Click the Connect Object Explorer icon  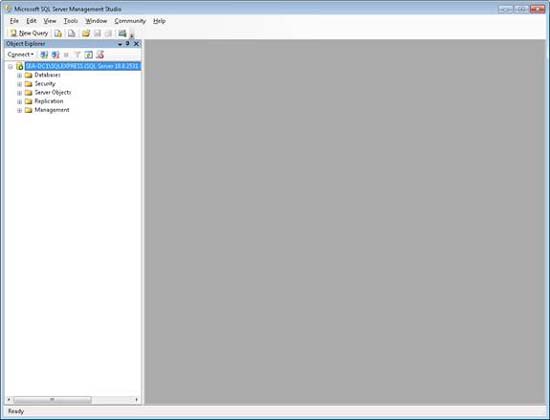tap(44, 54)
